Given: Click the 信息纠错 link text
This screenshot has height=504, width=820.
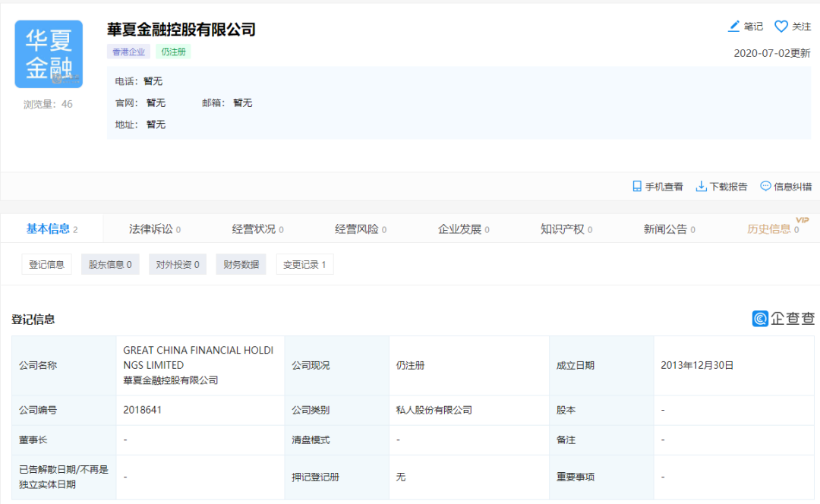Looking at the screenshot, I should [x=793, y=187].
